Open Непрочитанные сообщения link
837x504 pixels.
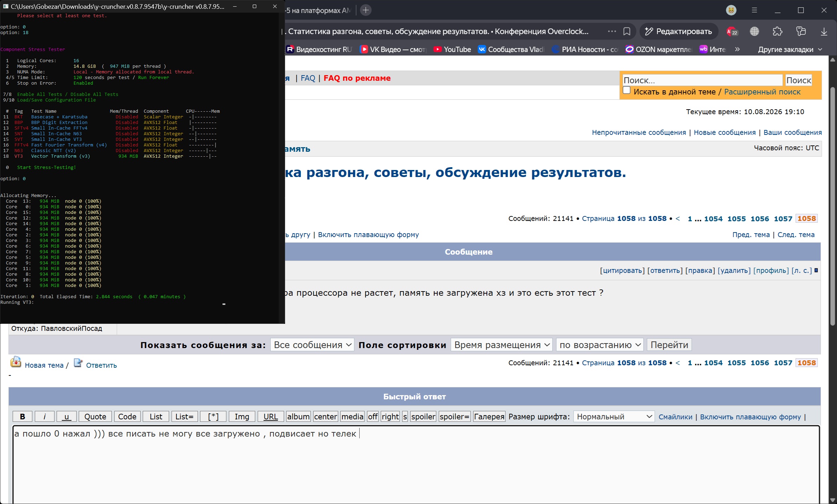pyautogui.click(x=639, y=132)
